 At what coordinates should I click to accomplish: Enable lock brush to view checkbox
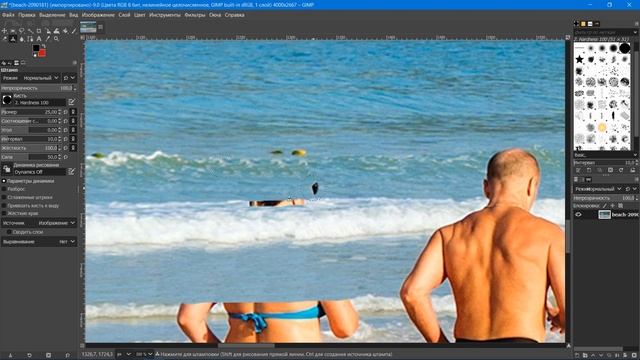4,205
